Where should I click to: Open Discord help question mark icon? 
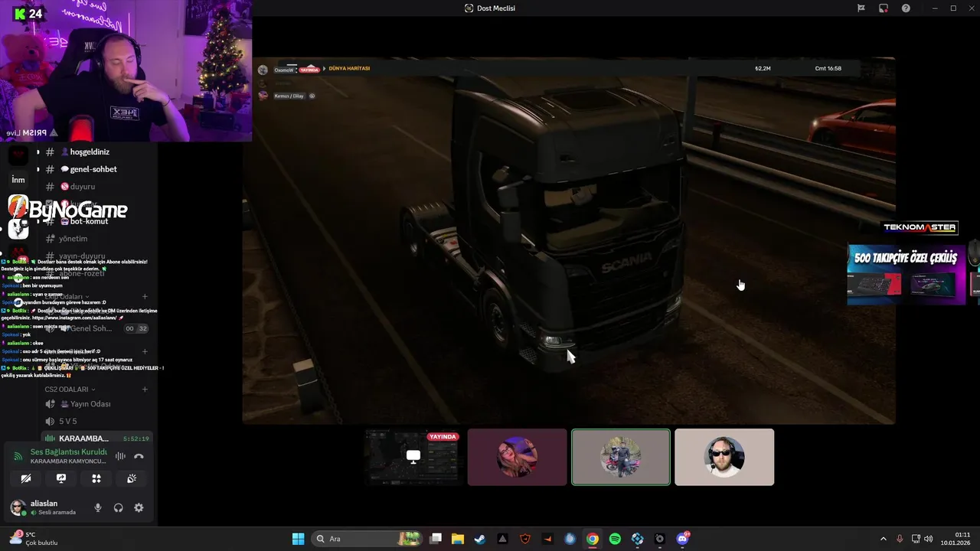pyautogui.click(x=906, y=8)
